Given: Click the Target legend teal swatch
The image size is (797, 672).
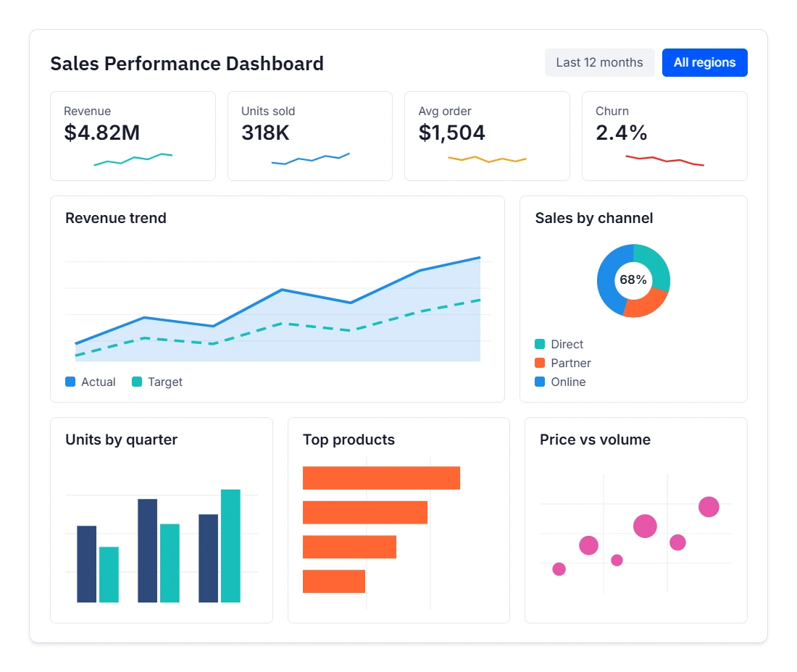Looking at the screenshot, I should 137,382.
